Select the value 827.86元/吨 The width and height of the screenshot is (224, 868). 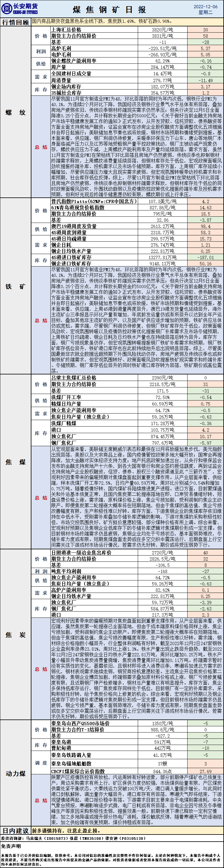pos(162,208)
